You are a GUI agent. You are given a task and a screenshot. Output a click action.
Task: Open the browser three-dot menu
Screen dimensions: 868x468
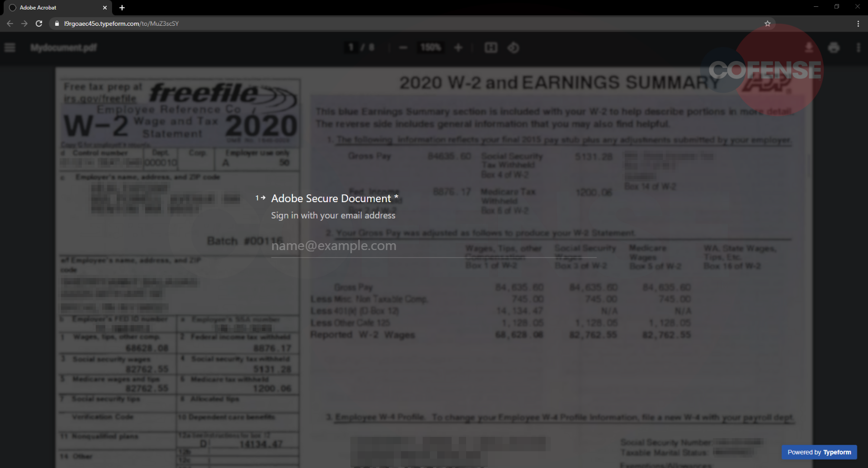coord(858,24)
